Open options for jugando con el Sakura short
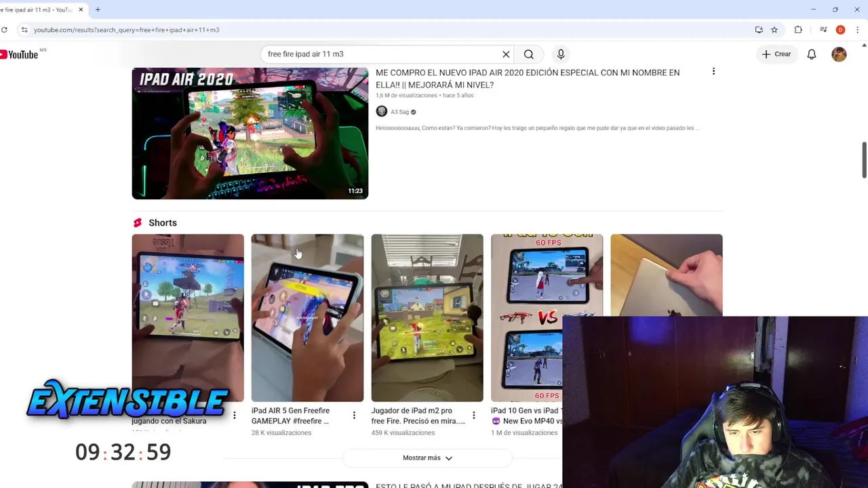Screen dimensions: 868x488 tap(235, 415)
